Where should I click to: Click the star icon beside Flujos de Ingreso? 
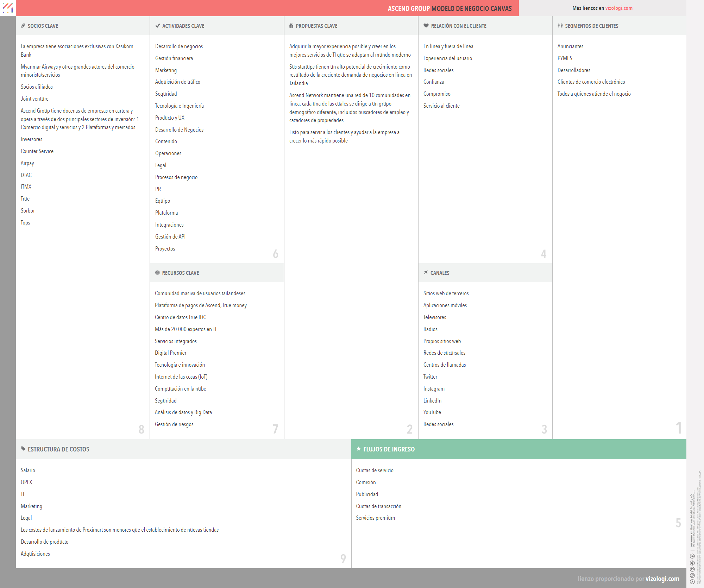click(358, 449)
